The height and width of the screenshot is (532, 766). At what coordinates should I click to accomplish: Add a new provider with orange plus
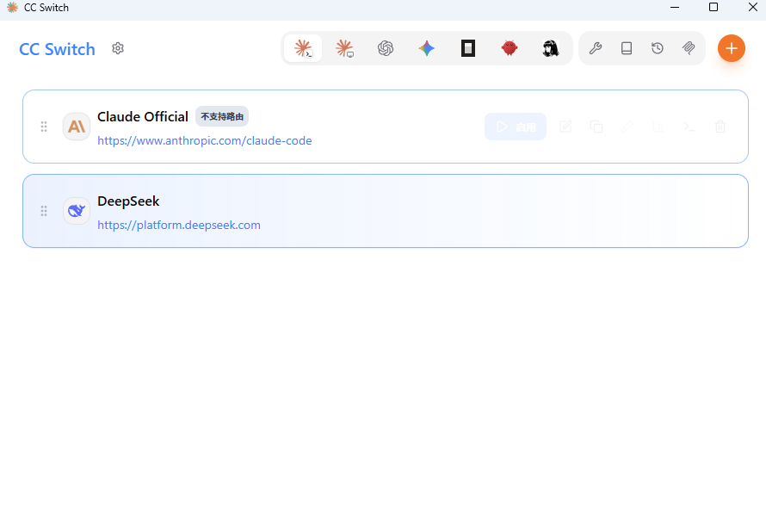point(732,48)
